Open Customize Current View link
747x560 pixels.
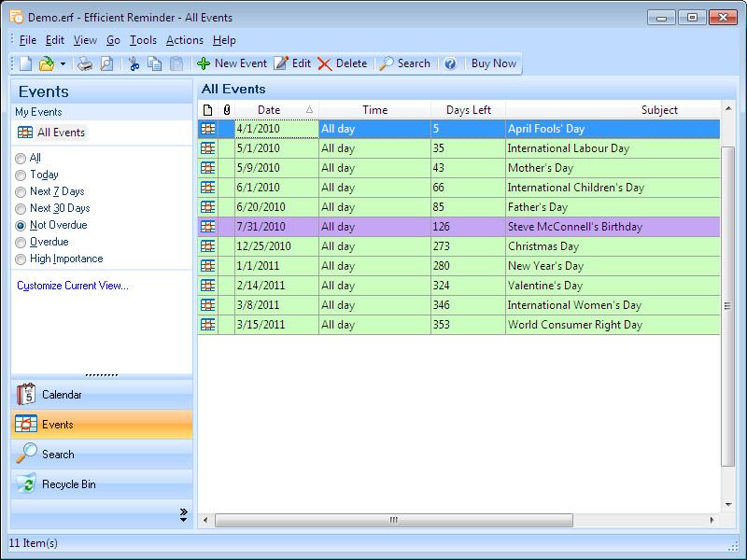(x=73, y=286)
